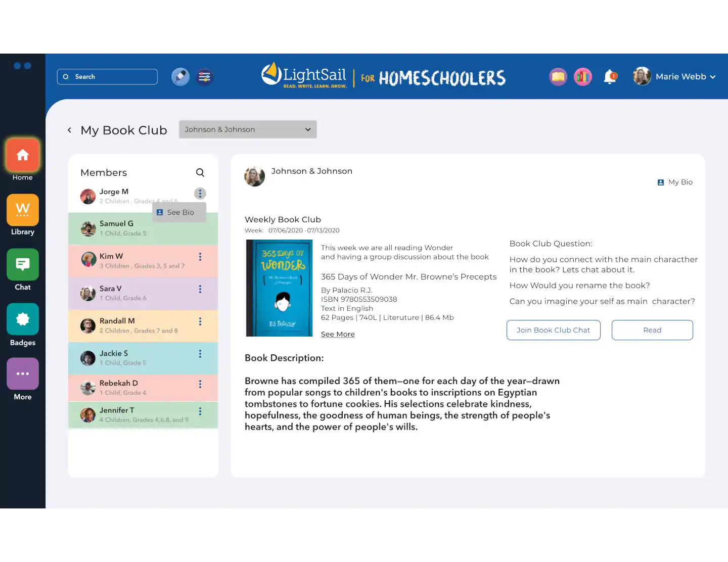The width and height of the screenshot is (728, 562).
Task: Click the book title 365 Days of Wonder
Action: [408, 276]
